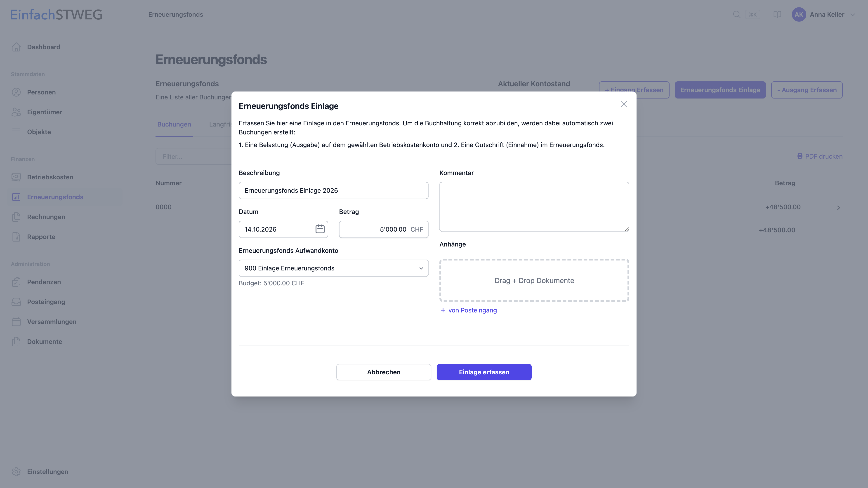
Task: Click the Einlage erfassen button
Action: pos(484,372)
